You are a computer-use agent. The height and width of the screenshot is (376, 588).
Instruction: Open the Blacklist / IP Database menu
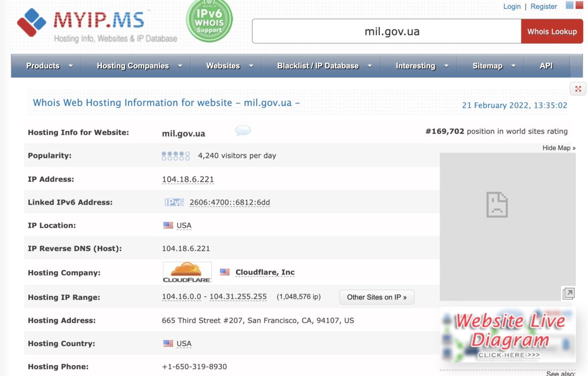coord(318,66)
